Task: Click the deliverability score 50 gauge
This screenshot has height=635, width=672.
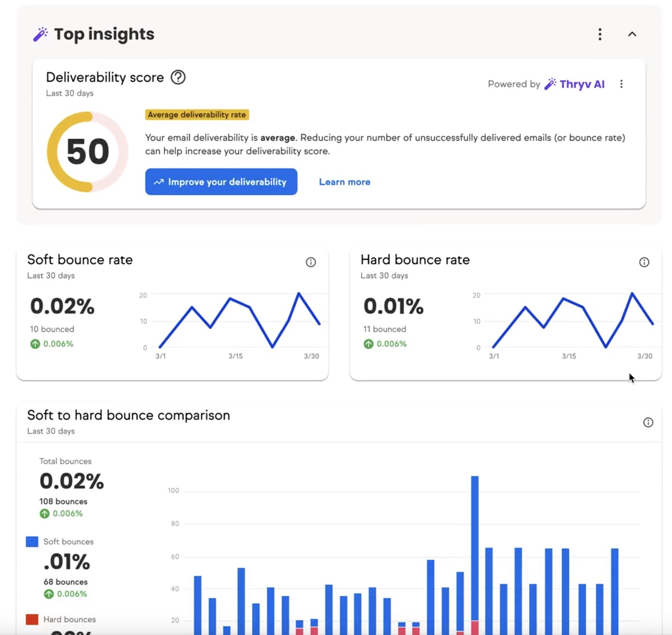Action: [x=87, y=152]
